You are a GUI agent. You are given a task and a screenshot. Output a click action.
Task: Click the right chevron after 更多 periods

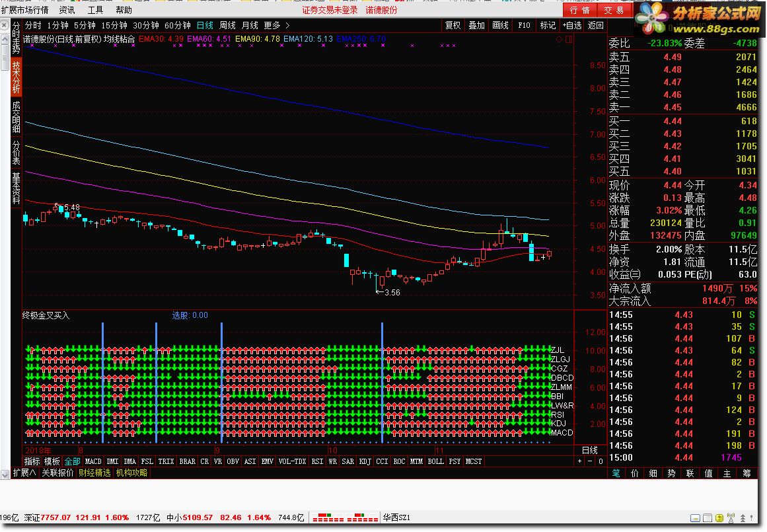pos(287,26)
